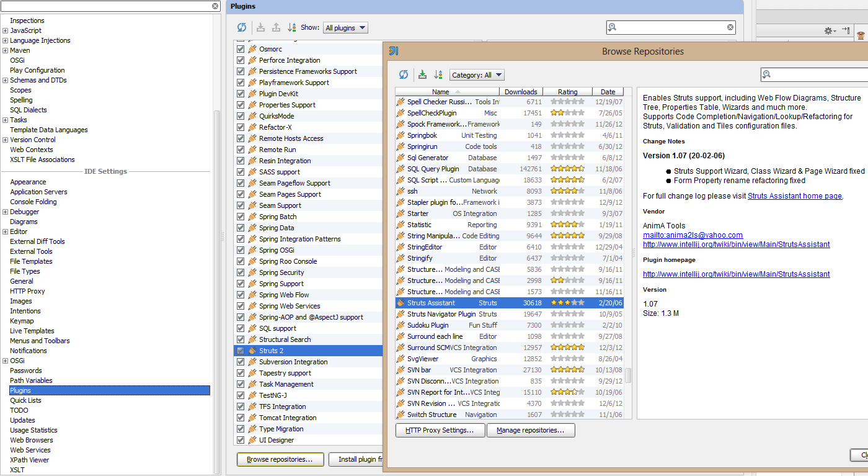Open the Keymap settings page

tap(22, 321)
